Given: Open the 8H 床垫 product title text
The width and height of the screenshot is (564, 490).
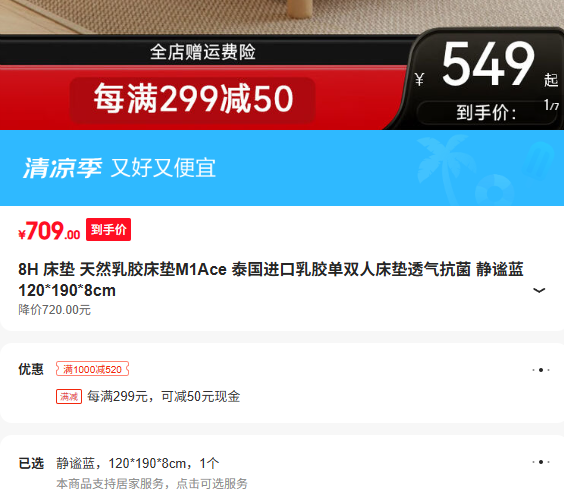Looking at the screenshot, I should pos(270,280).
